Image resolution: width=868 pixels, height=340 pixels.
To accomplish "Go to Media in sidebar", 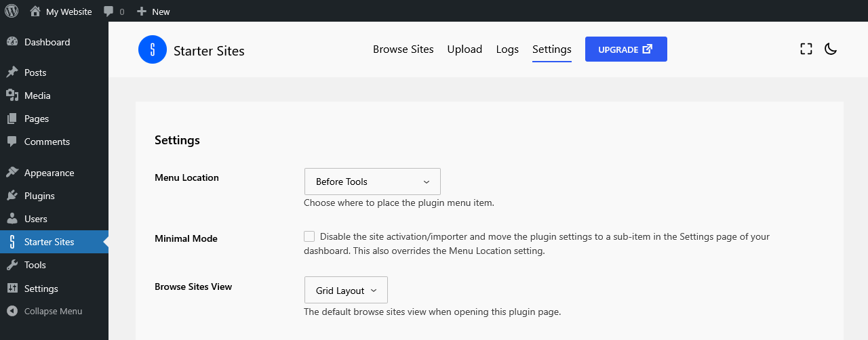I will [54, 95].
